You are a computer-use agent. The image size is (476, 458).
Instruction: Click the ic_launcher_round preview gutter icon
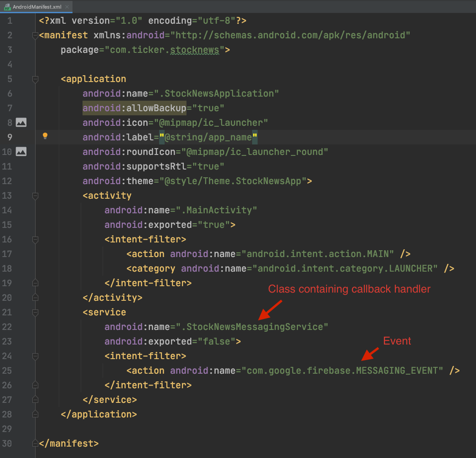[x=21, y=151]
